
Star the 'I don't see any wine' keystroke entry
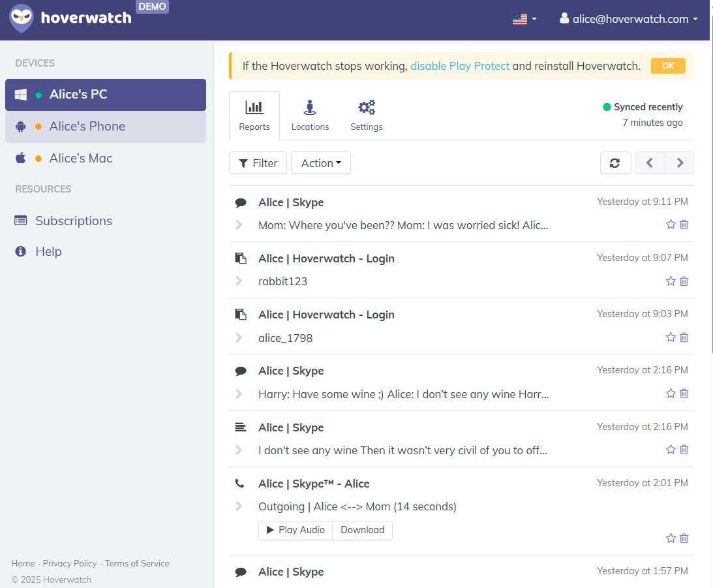671,450
